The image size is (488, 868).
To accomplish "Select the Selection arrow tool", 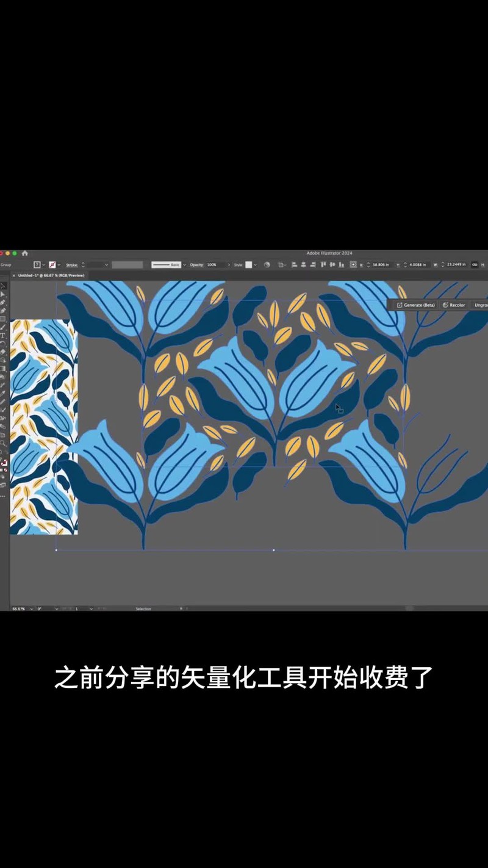I will 3,286.
